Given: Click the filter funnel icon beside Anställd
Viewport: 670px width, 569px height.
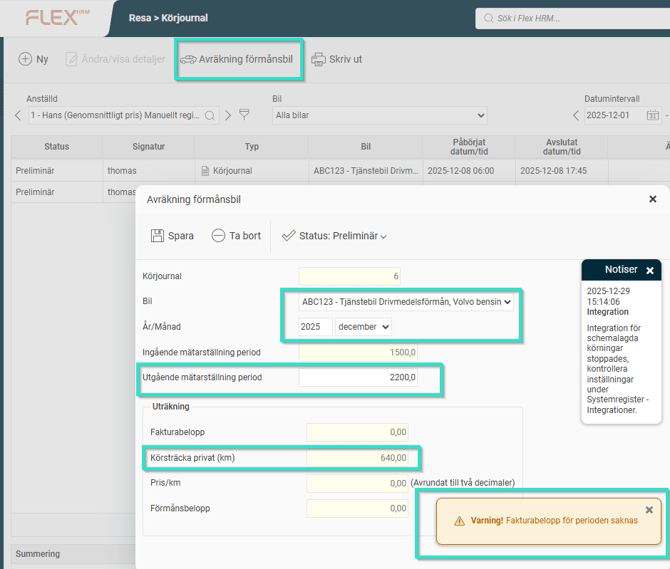Looking at the screenshot, I should [244, 116].
